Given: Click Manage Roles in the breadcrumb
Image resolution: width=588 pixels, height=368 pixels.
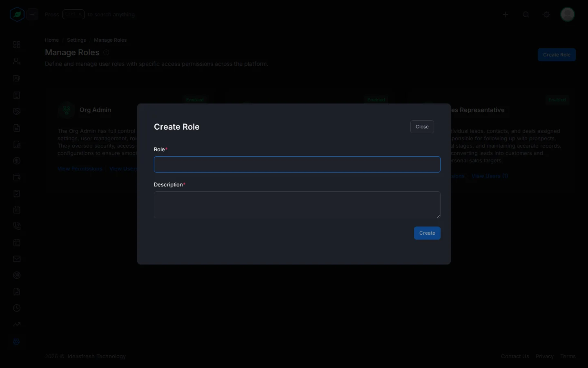Looking at the screenshot, I should [x=110, y=40].
